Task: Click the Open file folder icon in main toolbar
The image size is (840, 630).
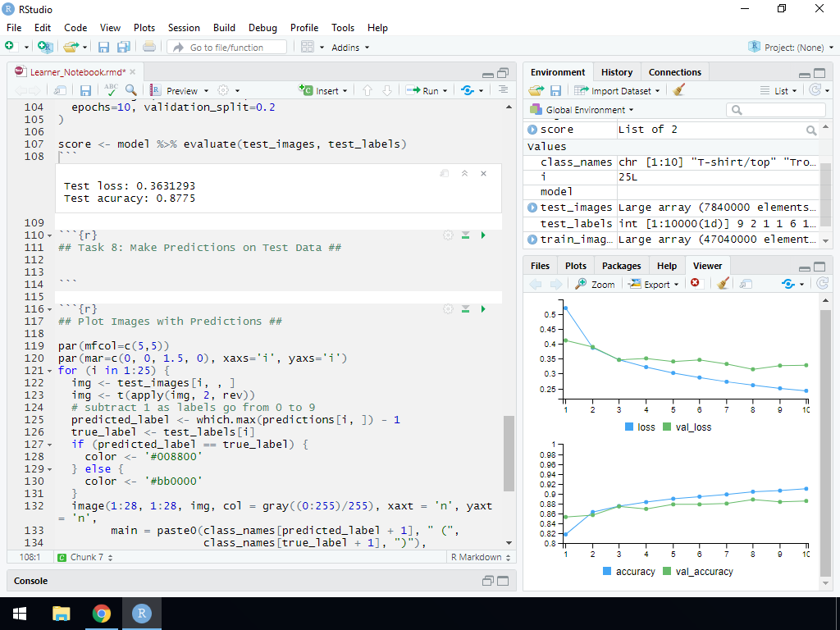Action: click(71, 47)
